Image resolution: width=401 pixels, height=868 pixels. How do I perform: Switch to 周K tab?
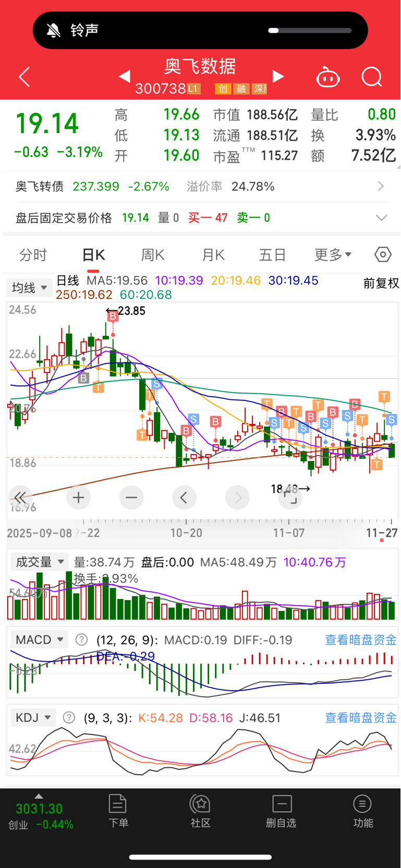(153, 255)
